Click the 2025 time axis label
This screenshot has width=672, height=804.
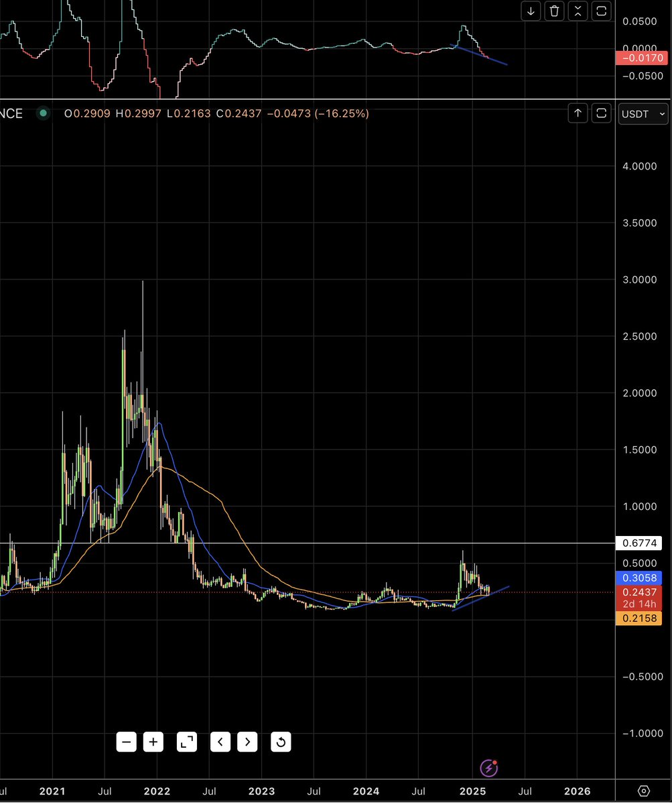(x=472, y=791)
